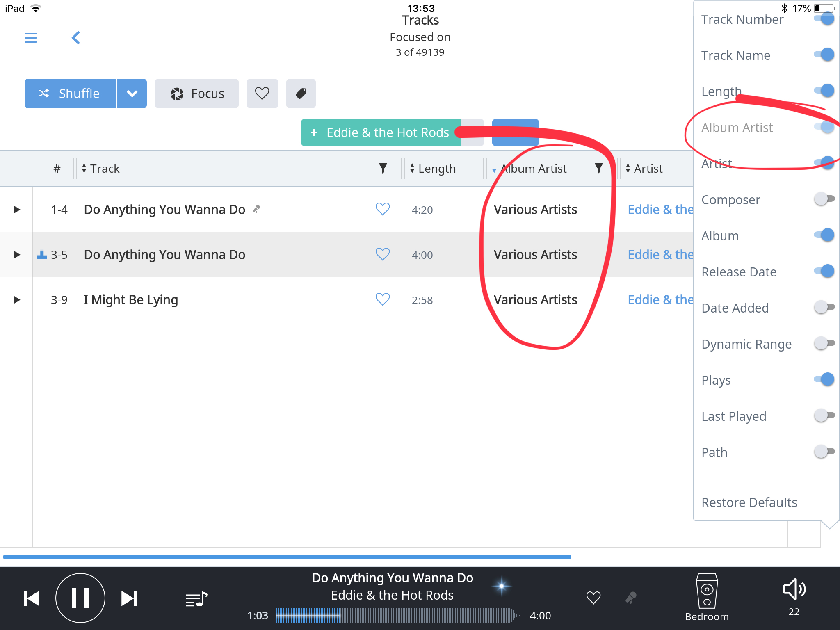Image resolution: width=840 pixels, height=630 pixels.
Task: Click now-playing artist Eddie & the Hot Rods
Action: point(393,595)
